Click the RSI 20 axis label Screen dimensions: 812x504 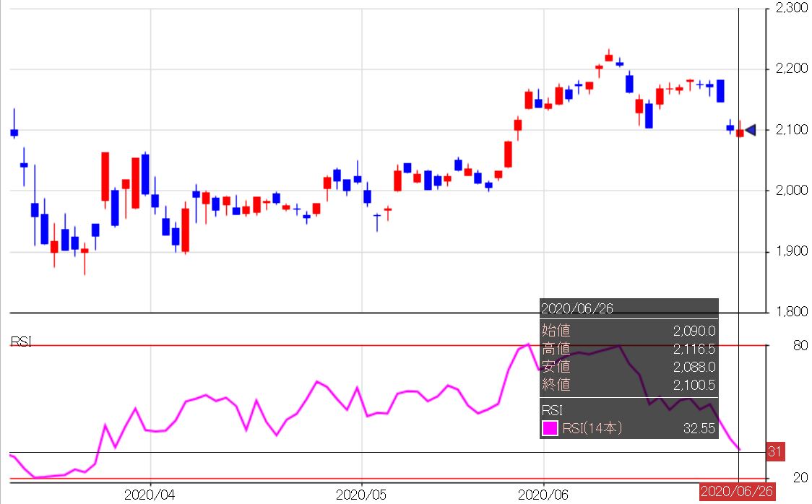[800, 477]
